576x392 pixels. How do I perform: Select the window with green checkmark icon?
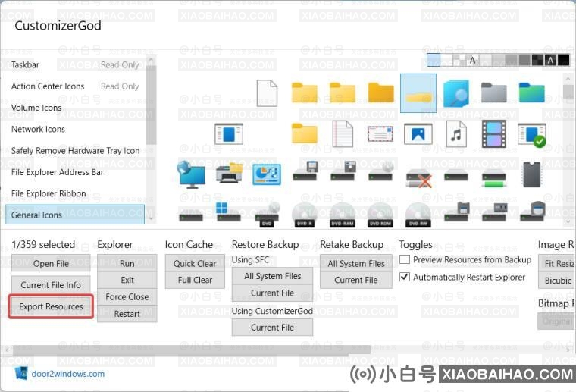coord(531,134)
